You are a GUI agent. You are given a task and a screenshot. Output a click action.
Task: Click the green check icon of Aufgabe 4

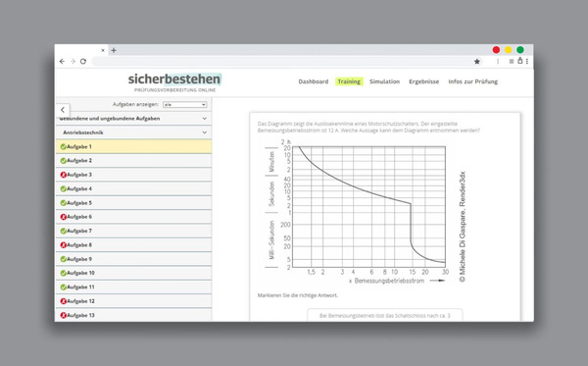pos(64,188)
